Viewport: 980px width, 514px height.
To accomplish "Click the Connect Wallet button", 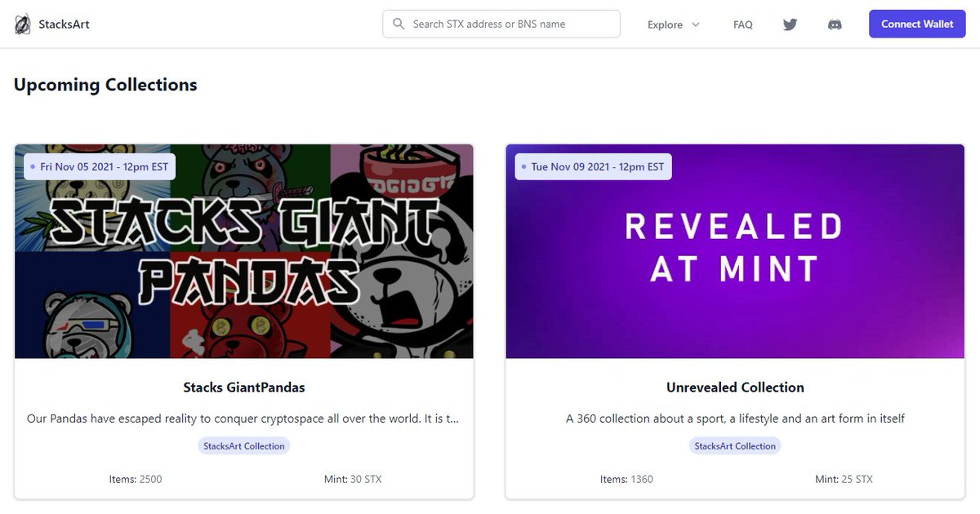I will click(917, 24).
